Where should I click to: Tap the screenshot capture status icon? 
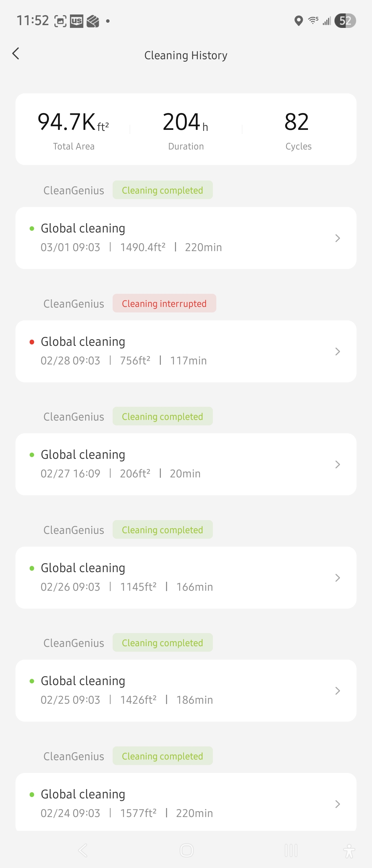pos(61,21)
